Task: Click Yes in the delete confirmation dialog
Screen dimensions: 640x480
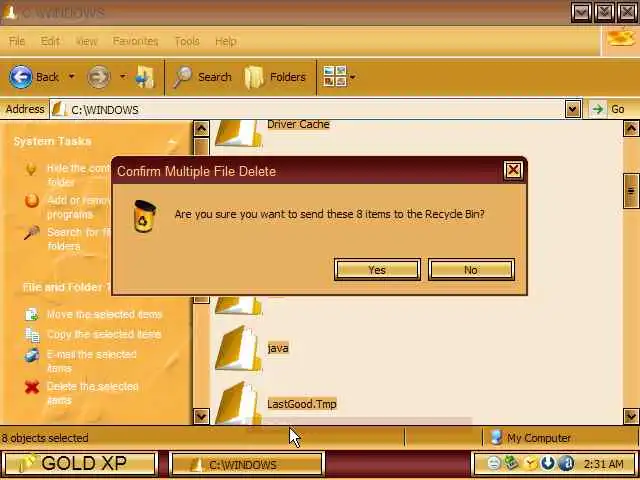Action: point(377,270)
